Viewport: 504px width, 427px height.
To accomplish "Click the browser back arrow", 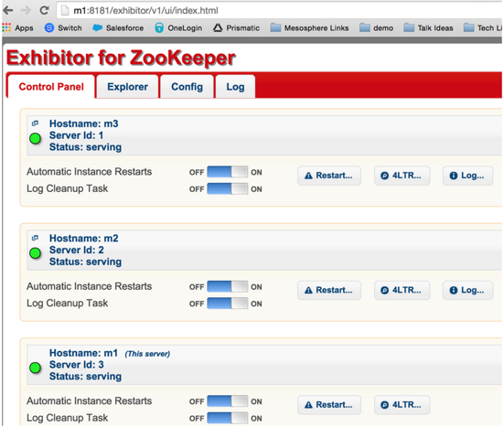I will tap(7, 10).
